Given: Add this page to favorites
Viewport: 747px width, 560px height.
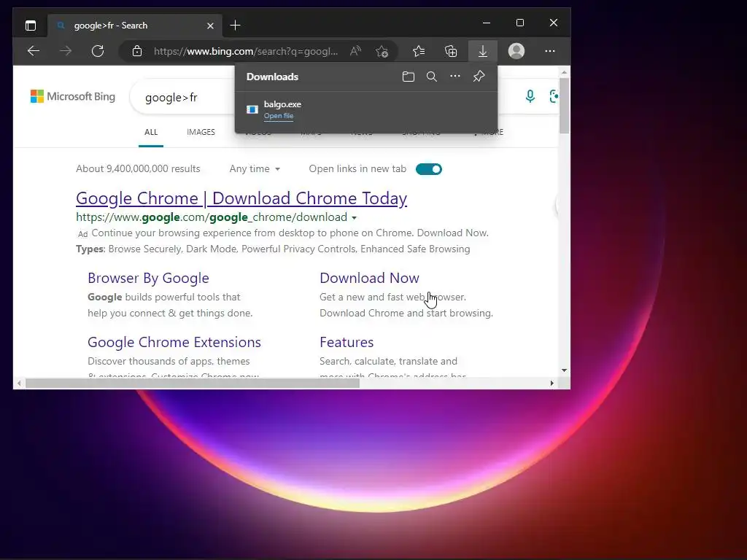Looking at the screenshot, I should pyautogui.click(x=382, y=51).
